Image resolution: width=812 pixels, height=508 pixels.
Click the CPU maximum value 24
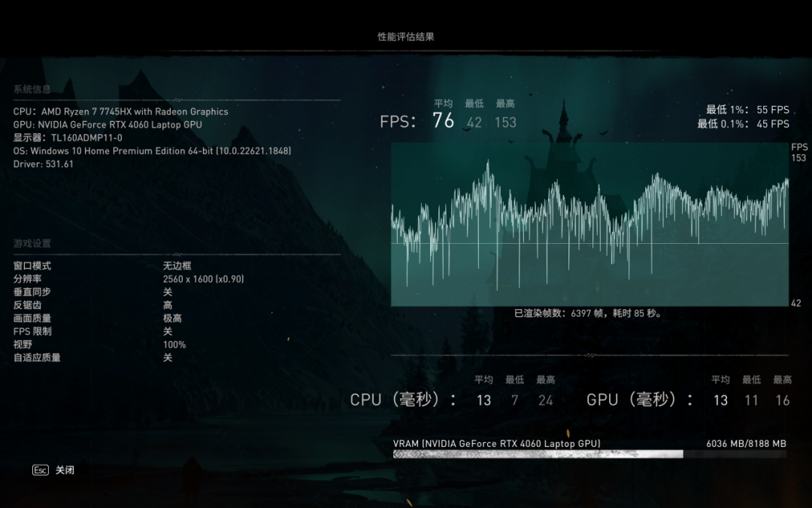coord(545,400)
